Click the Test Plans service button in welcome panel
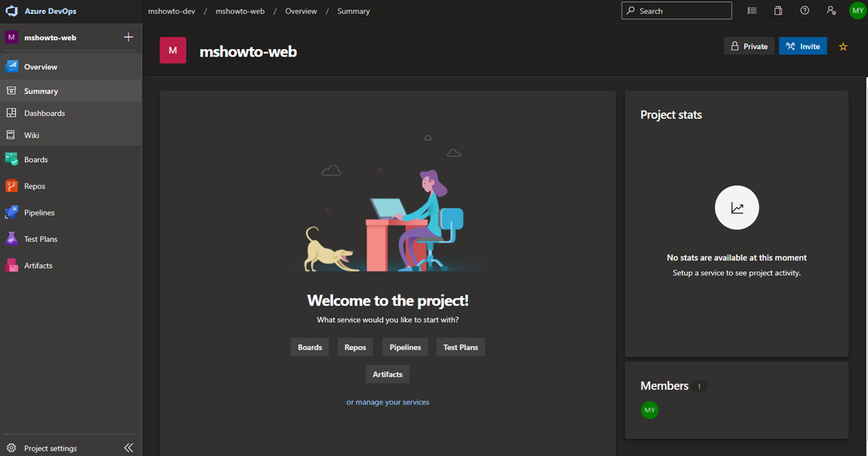This screenshot has height=456, width=868. pos(461,347)
